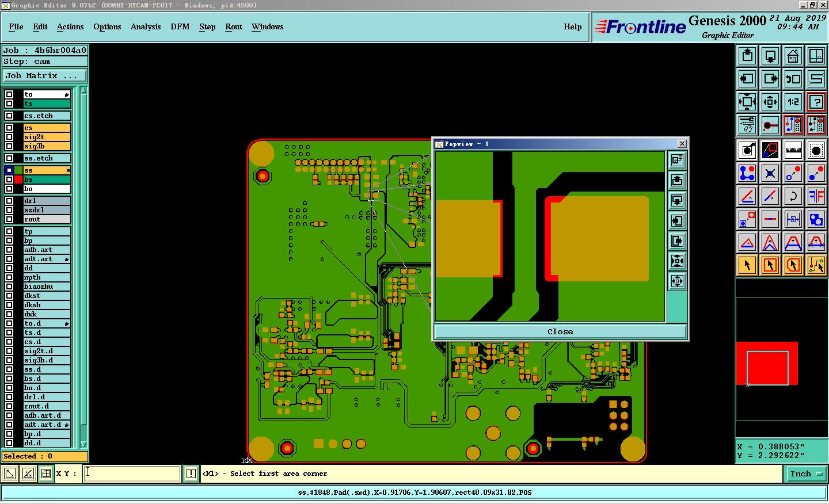829x504 pixels.
Task: Click the dashed-box feature selection filter icon
Action: (816, 150)
